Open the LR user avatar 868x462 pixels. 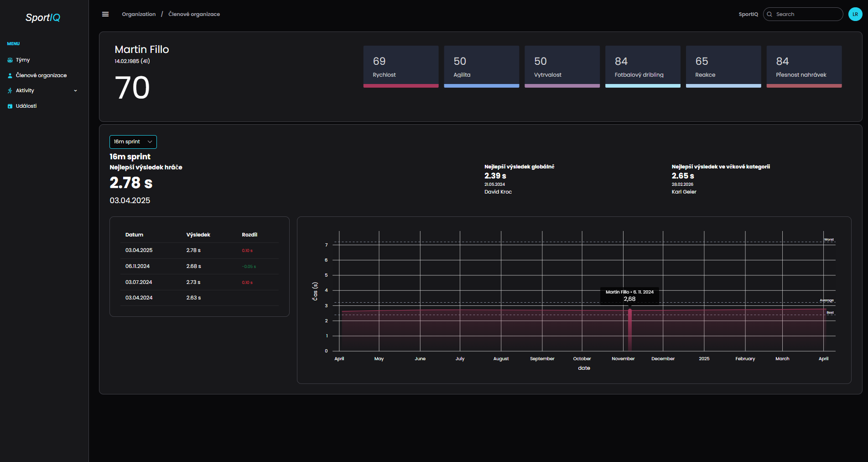(855, 14)
